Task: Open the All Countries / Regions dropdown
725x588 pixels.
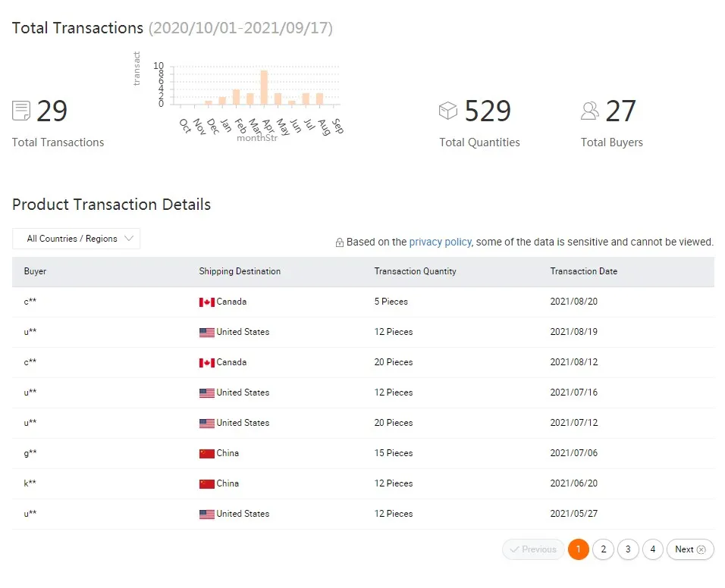Action: tap(77, 239)
